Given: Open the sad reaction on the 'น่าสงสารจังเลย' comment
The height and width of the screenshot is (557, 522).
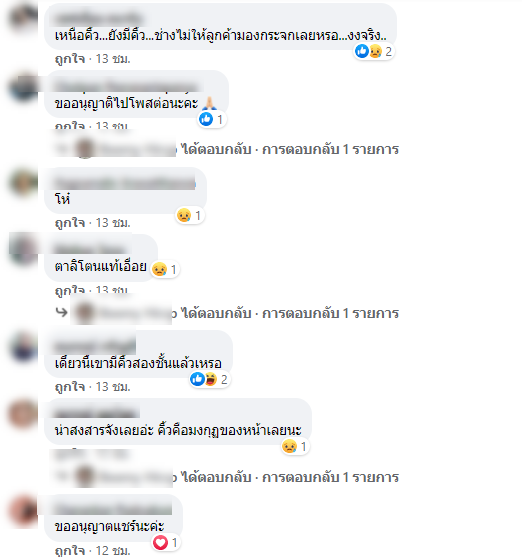Looking at the screenshot, I should [295, 446].
